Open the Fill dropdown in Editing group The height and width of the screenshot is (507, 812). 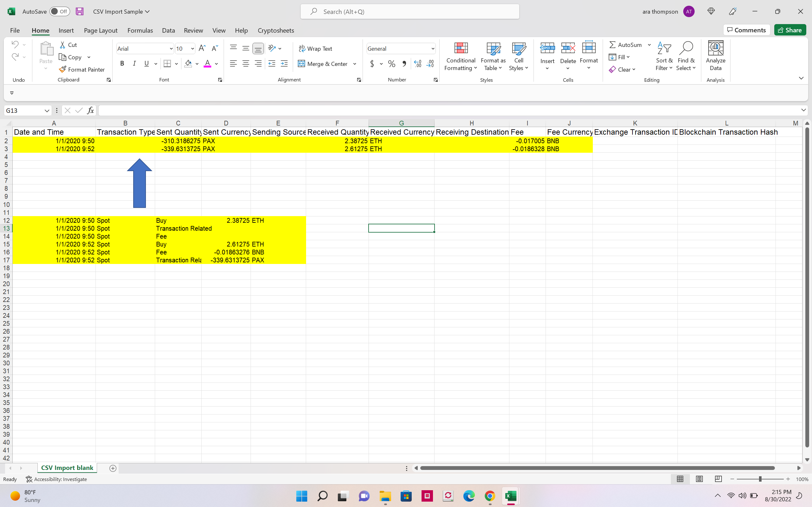point(619,57)
